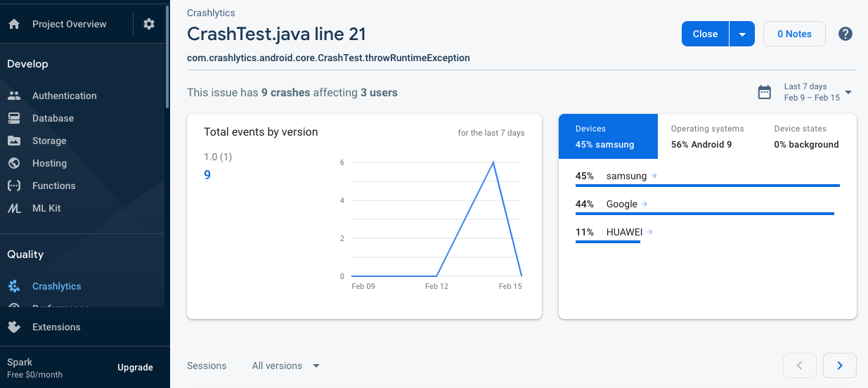The width and height of the screenshot is (868, 388).
Task: Click the Hosting globe icon
Action: [x=14, y=163]
